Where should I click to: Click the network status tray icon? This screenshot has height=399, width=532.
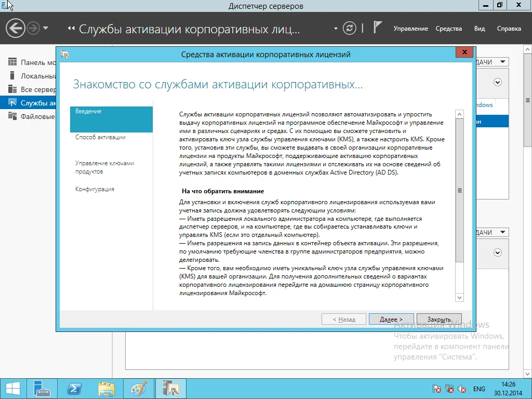coord(449,389)
